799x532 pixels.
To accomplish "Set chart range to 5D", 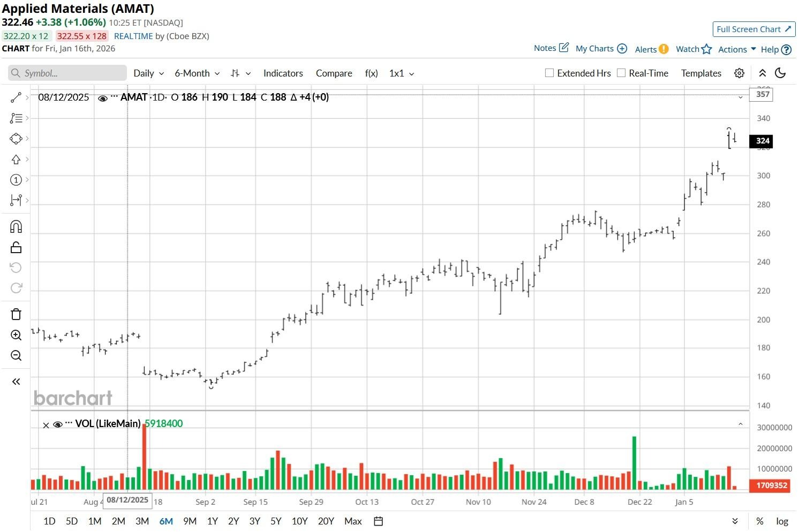I will [x=72, y=521].
